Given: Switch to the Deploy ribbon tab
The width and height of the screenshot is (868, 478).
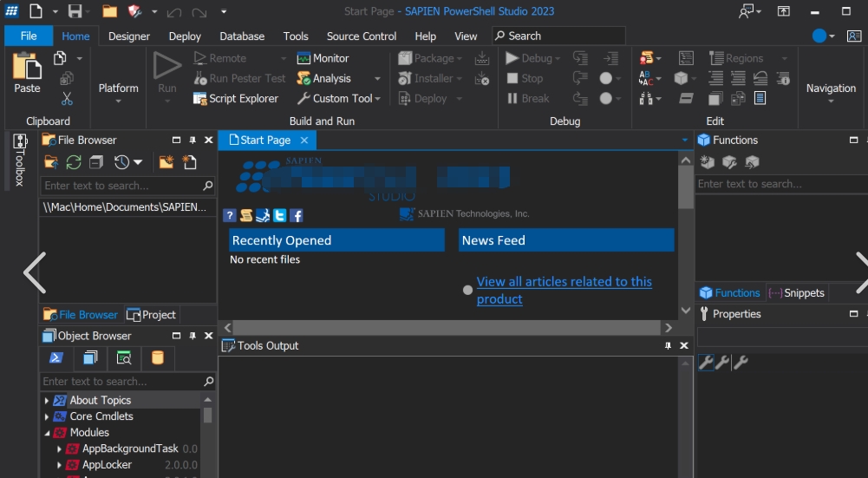Looking at the screenshot, I should coord(185,36).
